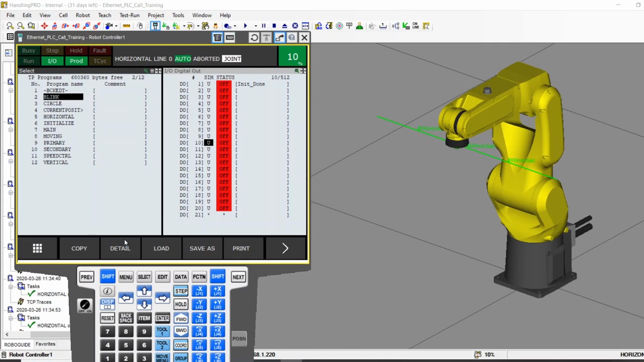Open the dropdown arrow beside Cycle Start
Viewport: 644px width, 362px height.
coord(255,26)
